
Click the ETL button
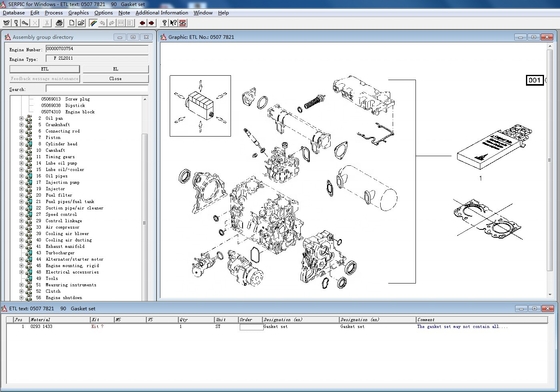44,69
